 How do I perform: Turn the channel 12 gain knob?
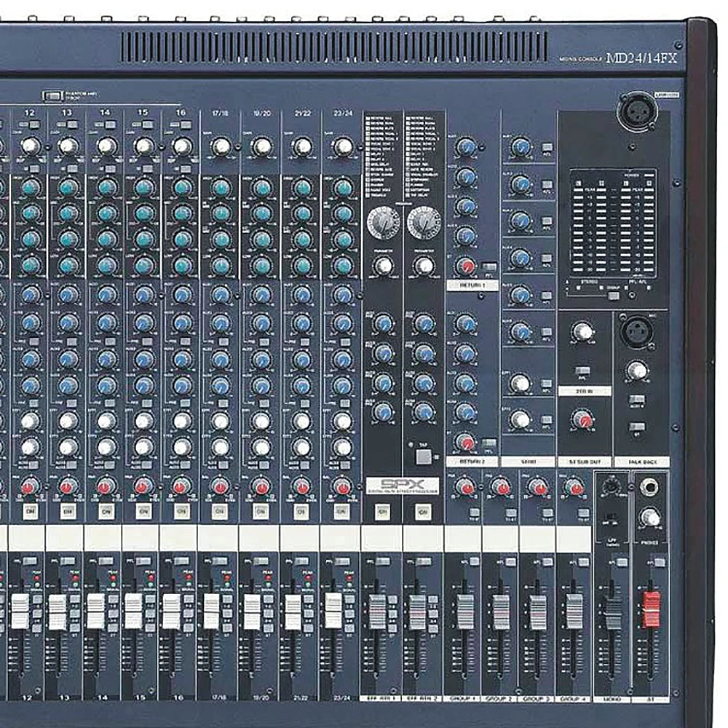point(30,146)
